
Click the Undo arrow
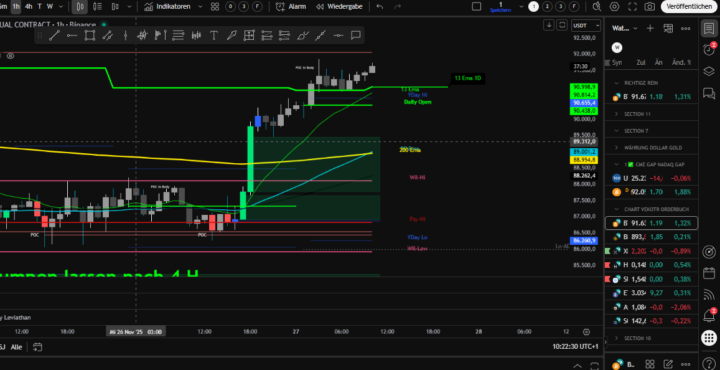(379, 6)
